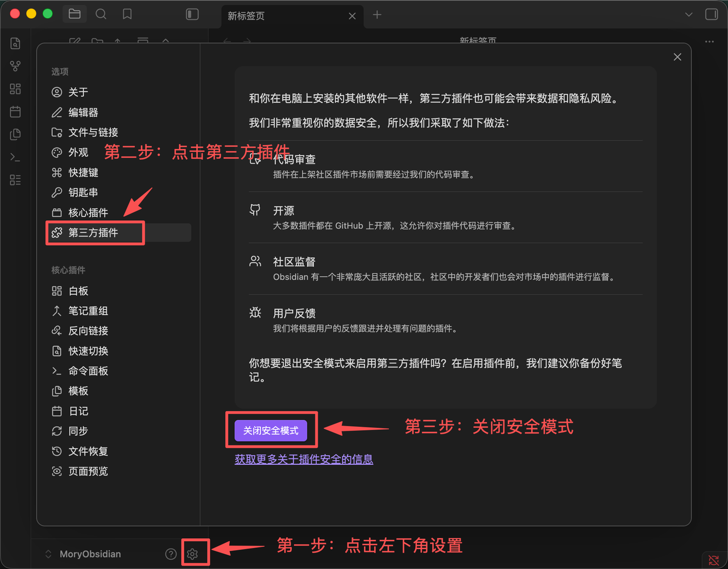
Task: Open quick switcher icon in left ribbon
Action: (15, 43)
